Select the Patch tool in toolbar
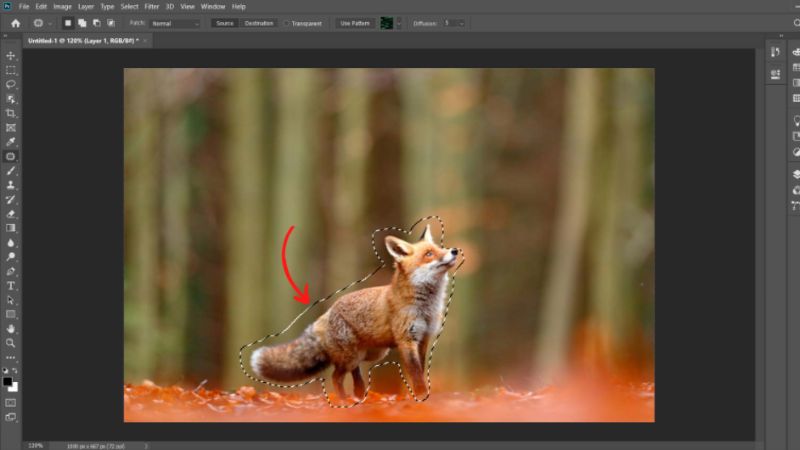This screenshot has width=800, height=450. tap(10, 156)
